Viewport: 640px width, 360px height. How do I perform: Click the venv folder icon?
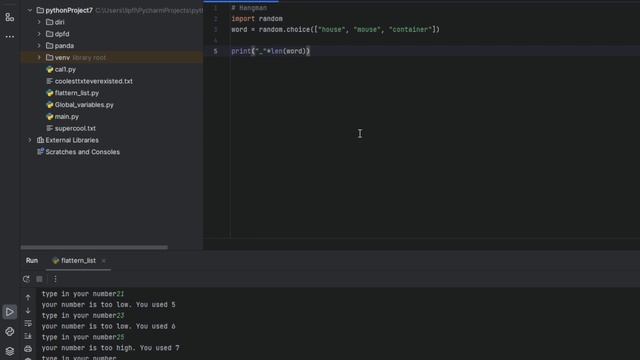pyautogui.click(x=50, y=58)
